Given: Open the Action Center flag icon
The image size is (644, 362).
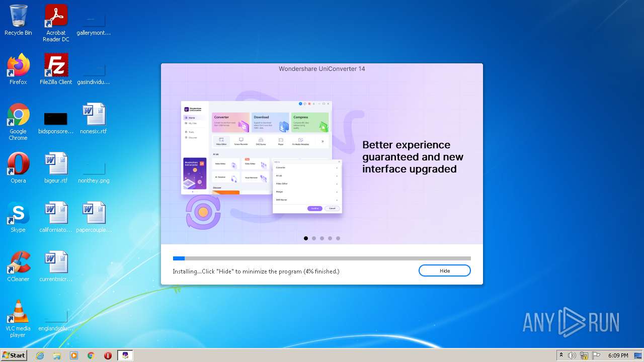Looking at the screenshot, I should (x=596, y=355).
